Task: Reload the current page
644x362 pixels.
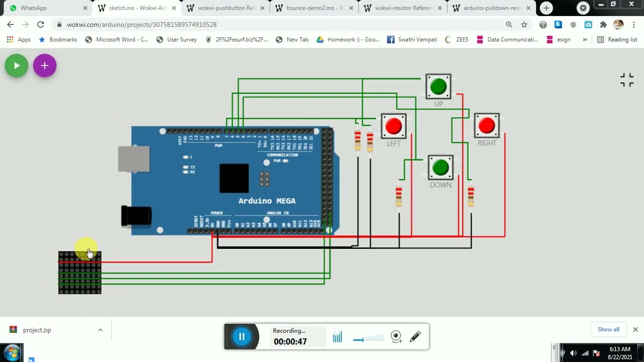Action: click(x=40, y=24)
